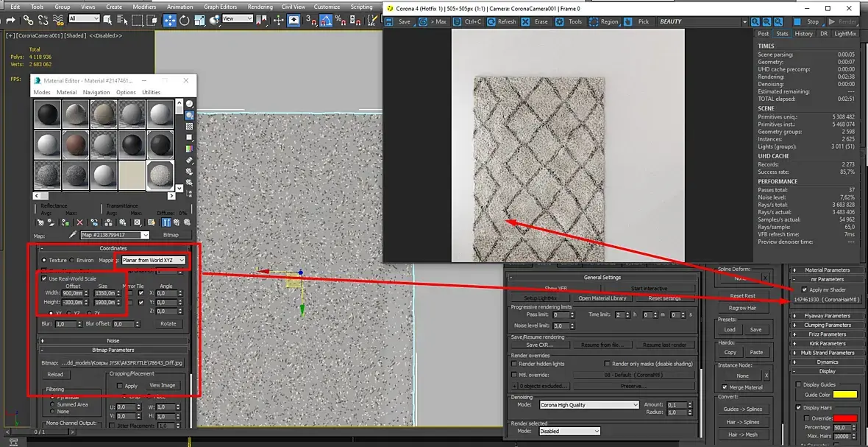Click Refresh in the Corona VFB toolbar
Screen dimensions: 868x447
502,21
